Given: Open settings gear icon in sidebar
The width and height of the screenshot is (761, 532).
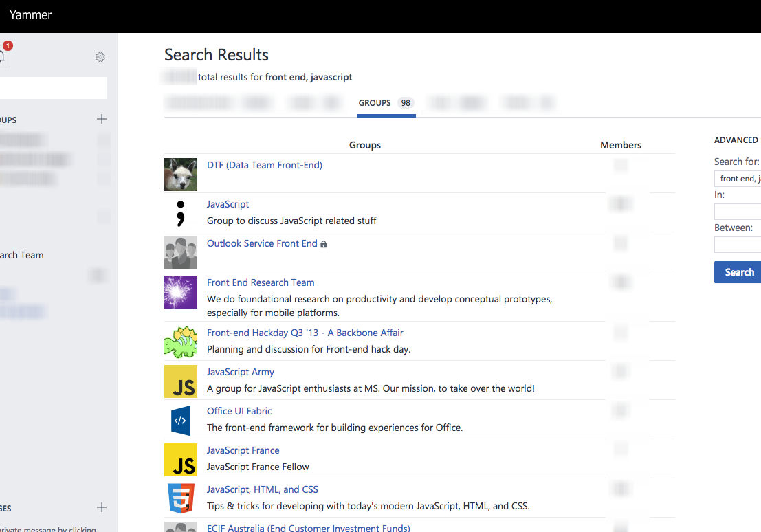Looking at the screenshot, I should 100,57.
